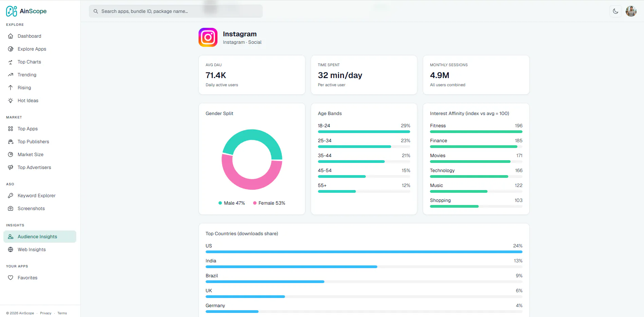The image size is (644, 317).
Task: Click the 25-34 age band label
Action: pos(325,141)
